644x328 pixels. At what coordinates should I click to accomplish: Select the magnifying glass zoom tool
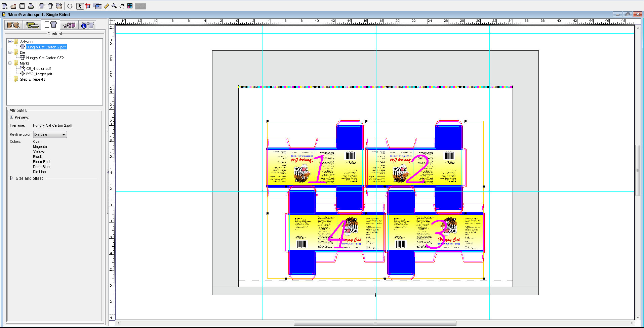(114, 6)
